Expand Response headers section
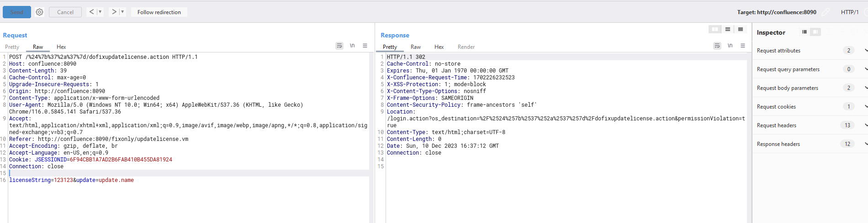 click(x=811, y=144)
